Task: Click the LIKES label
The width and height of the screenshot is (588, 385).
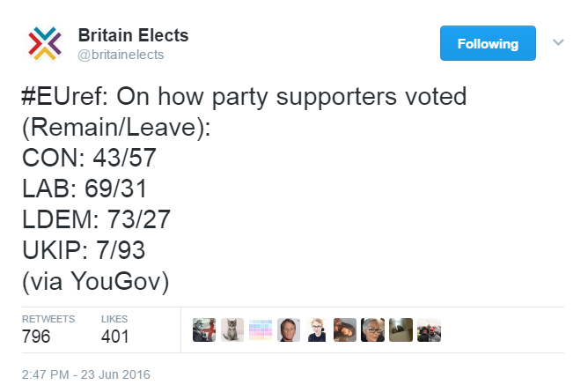Action: [114, 319]
